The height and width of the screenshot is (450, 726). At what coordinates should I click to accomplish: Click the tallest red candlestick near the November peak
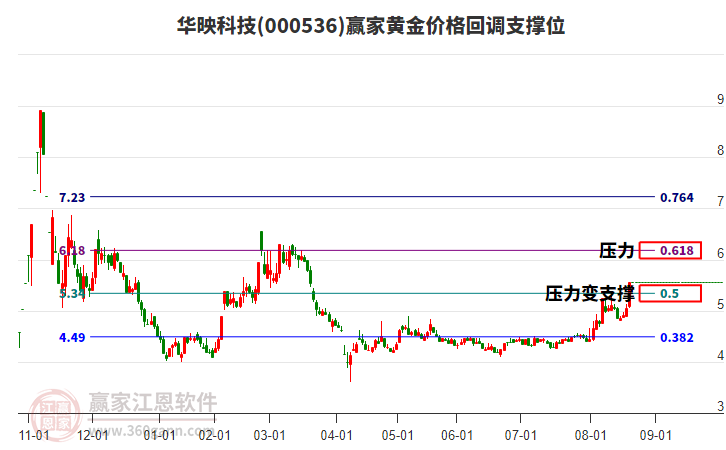coord(40,151)
